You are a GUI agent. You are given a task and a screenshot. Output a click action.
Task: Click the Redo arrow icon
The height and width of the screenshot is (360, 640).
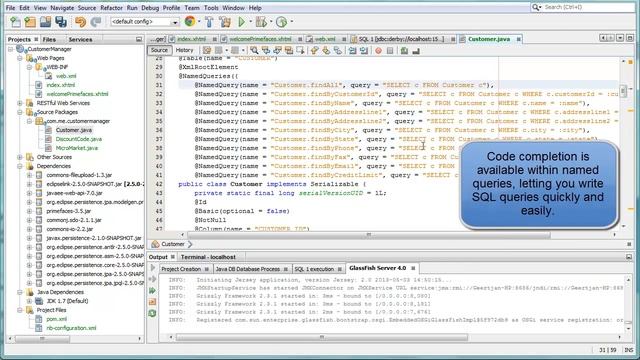[96, 22]
